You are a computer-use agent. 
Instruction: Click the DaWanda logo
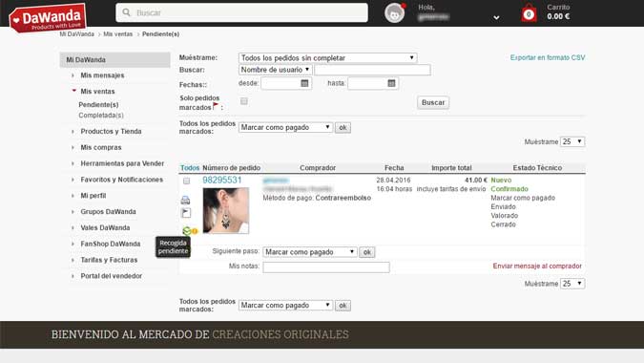click(x=48, y=18)
